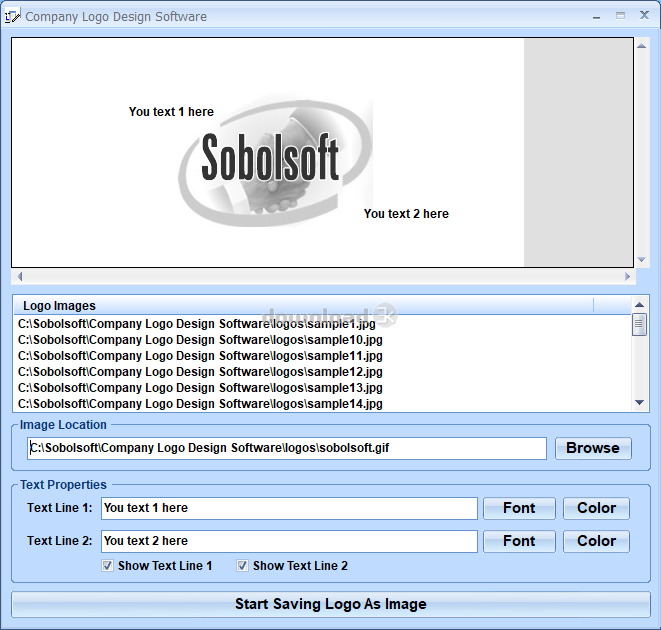661x630 pixels.
Task: Click the preview pane scroll left arrow
Action: pos(20,277)
